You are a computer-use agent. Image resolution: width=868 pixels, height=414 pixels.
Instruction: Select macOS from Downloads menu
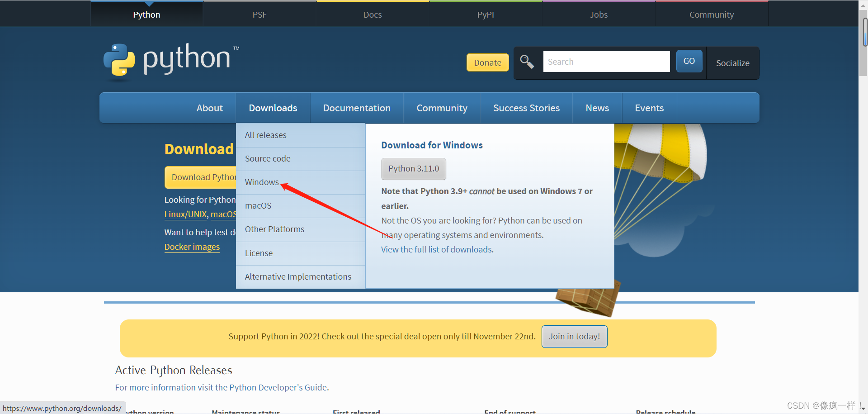[x=301, y=206]
